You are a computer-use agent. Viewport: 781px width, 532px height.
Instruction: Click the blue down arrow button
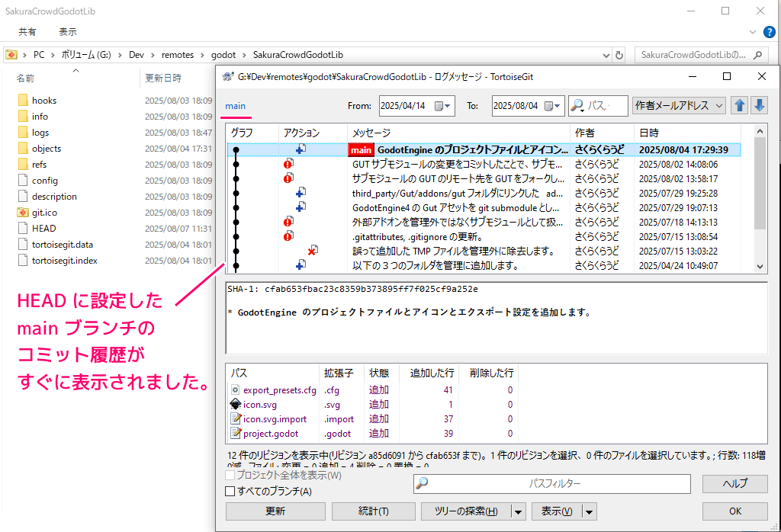pos(759,106)
